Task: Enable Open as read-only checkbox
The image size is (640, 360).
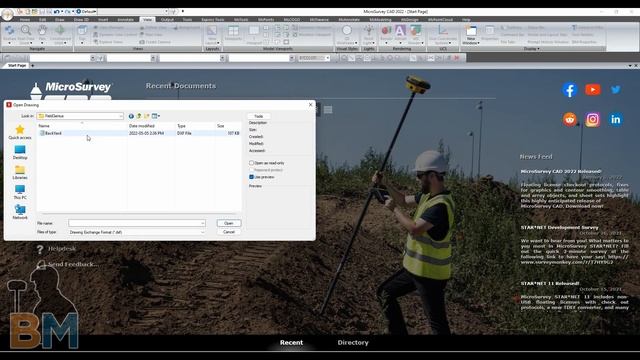Action: click(x=251, y=163)
